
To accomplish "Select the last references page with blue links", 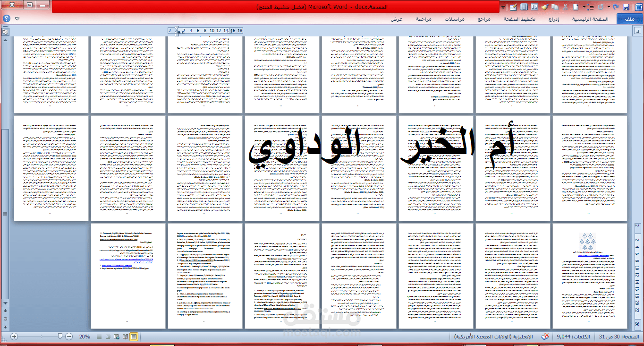I will click(128, 276).
